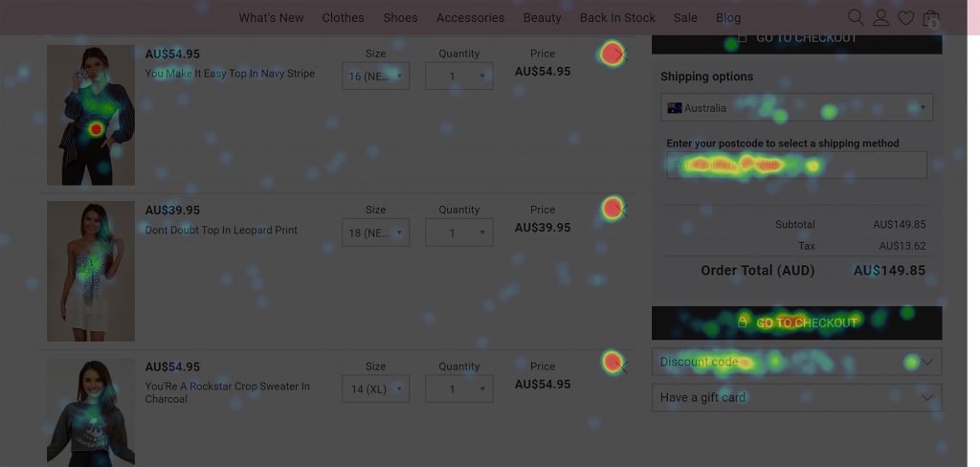Go to Back In Stock page
The width and height of the screenshot is (980, 467).
(x=617, y=17)
